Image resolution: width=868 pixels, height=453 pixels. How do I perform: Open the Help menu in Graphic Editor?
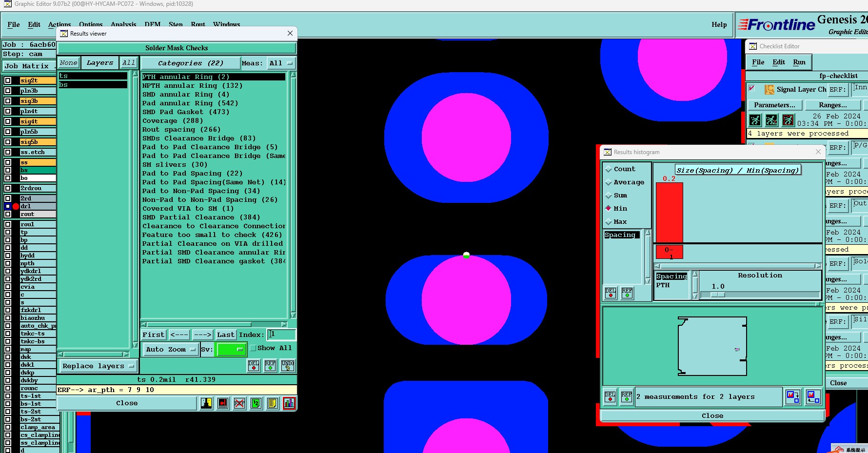719,24
